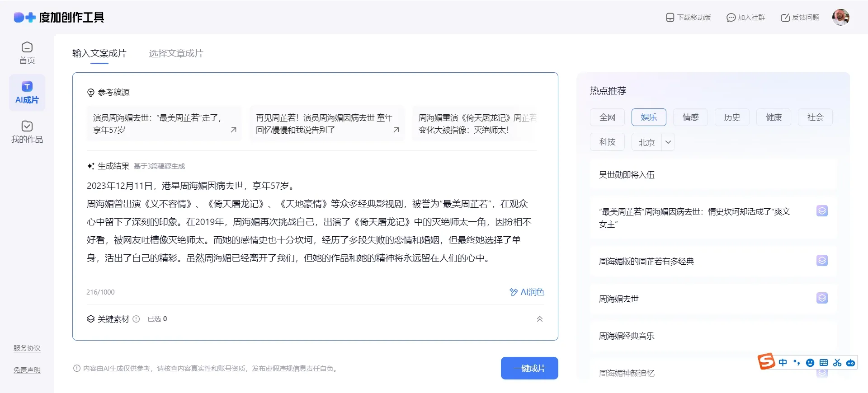Open the user avatar menu
Viewport: 868px width, 393px height.
tap(841, 18)
